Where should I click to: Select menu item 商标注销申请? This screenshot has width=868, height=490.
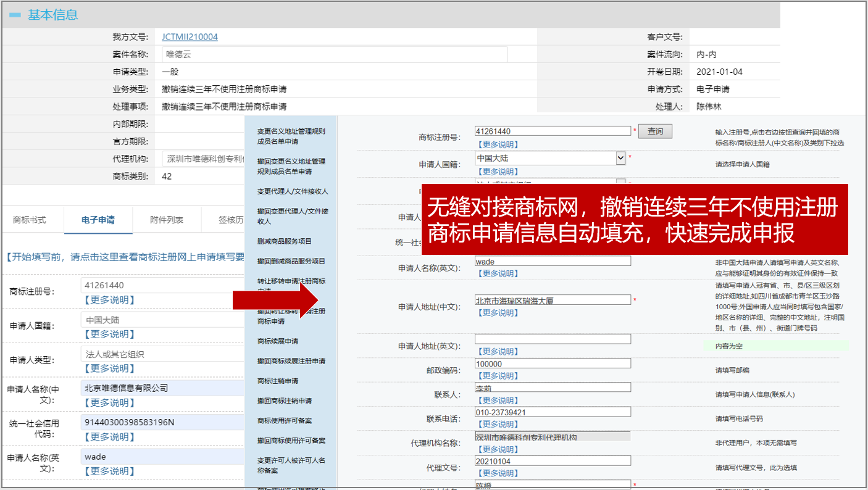click(277, 381)
